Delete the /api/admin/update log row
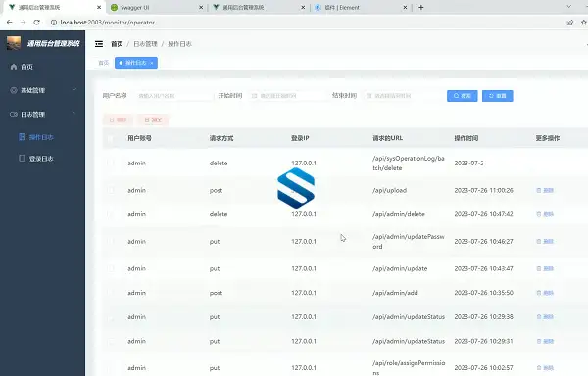 click(545, 269)
